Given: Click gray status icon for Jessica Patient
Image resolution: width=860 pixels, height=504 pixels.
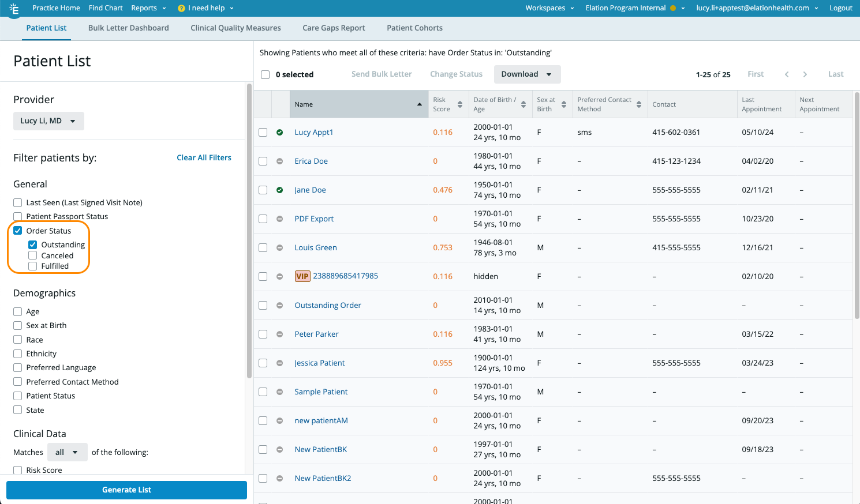Looking at the screenshot, I should click(x=280, y=363).
